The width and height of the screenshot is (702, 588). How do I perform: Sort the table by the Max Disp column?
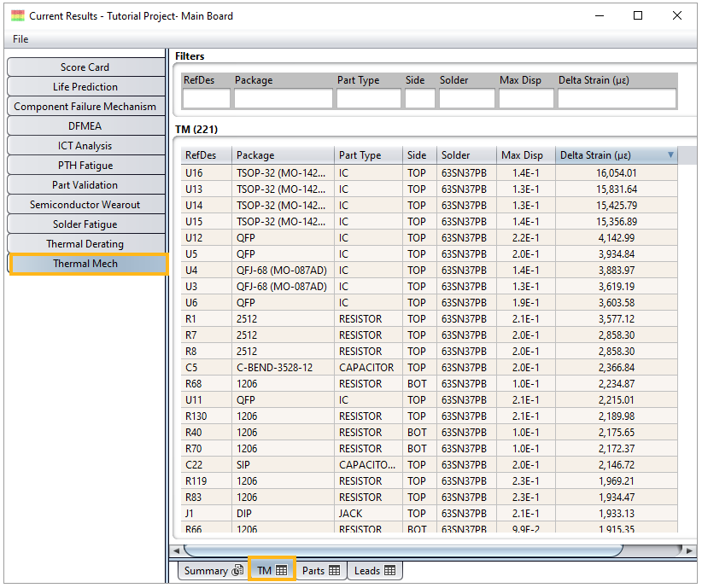click(522, 155)
